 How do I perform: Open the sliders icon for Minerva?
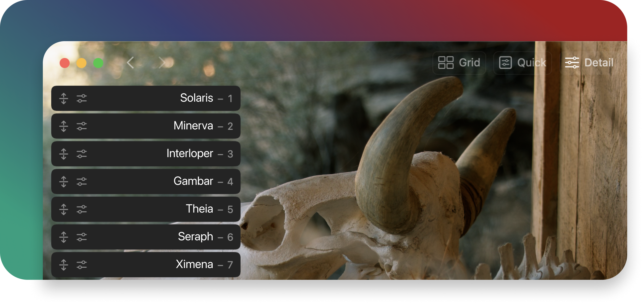[81, 126]
